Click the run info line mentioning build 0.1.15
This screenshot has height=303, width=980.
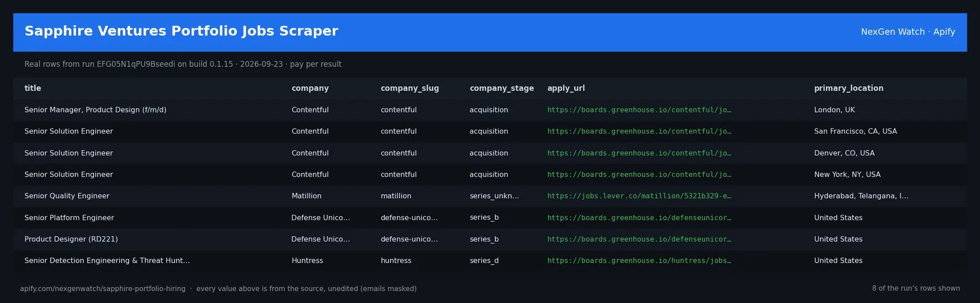[x=183, y=64]
